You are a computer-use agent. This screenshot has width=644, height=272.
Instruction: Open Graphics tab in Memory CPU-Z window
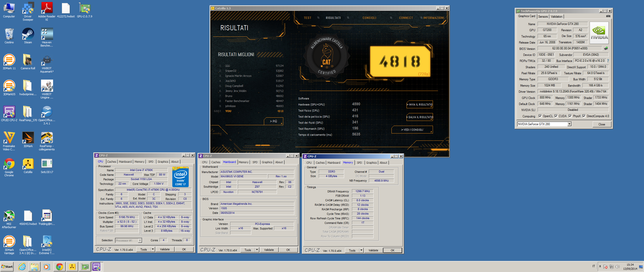[x=372, y=163]
